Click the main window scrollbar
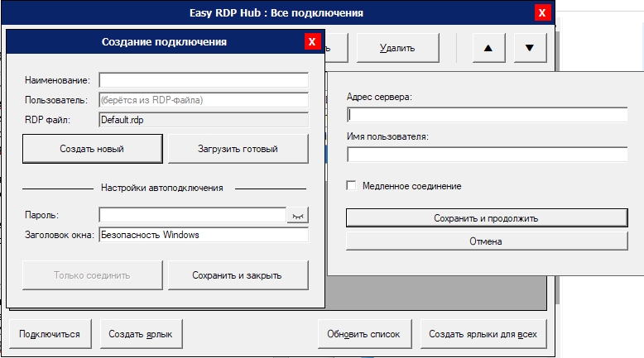The width and height of the screenshot is (644, 358). (x=557, y=166)
